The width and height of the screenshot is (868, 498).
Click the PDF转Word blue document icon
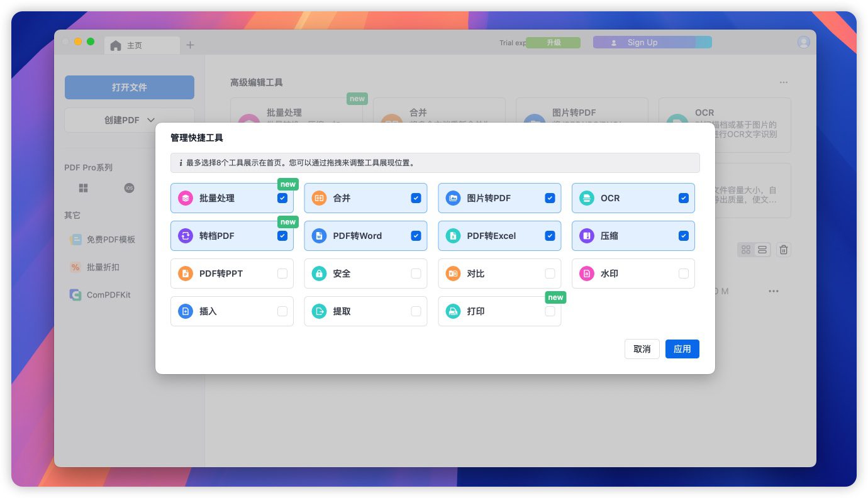click(x=319, y=236)
